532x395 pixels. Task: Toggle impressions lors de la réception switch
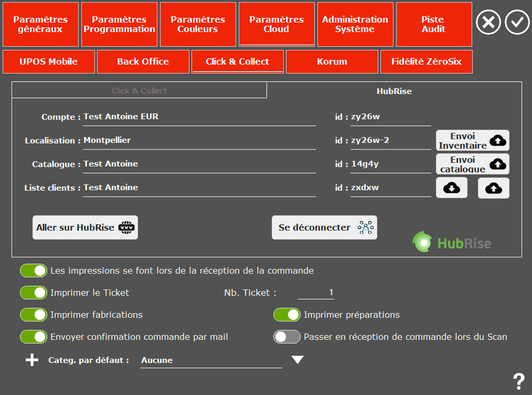[x=33, y=271]
